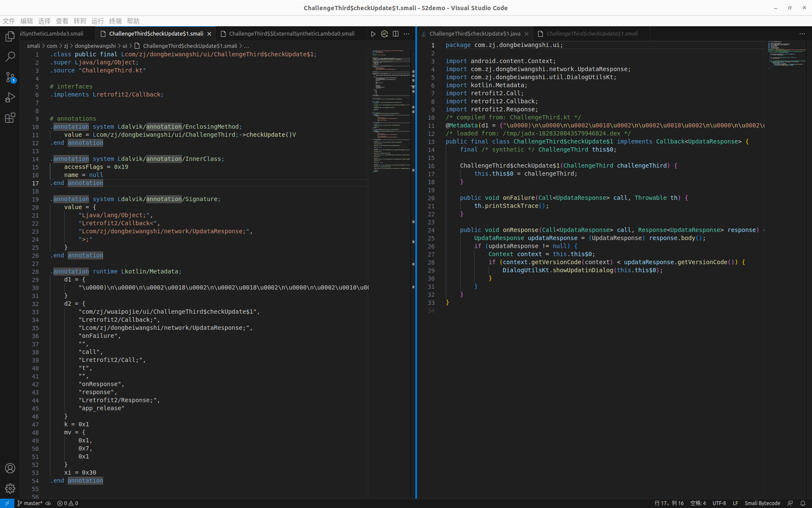
Task: Click the master* git branch indicator
Action: [x=30, y=503]
